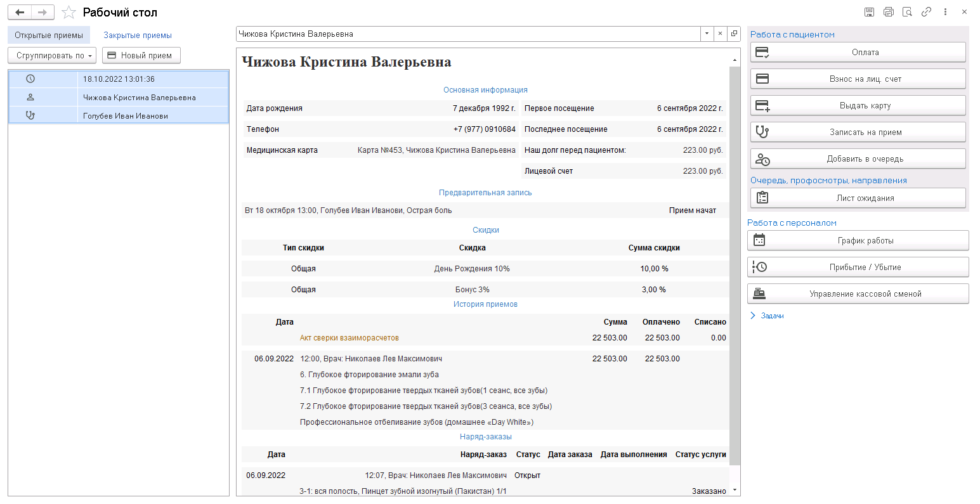Screen dimensions: 980x504
Task: Click the Наряд-заказы heading
Action: [485, 437]
